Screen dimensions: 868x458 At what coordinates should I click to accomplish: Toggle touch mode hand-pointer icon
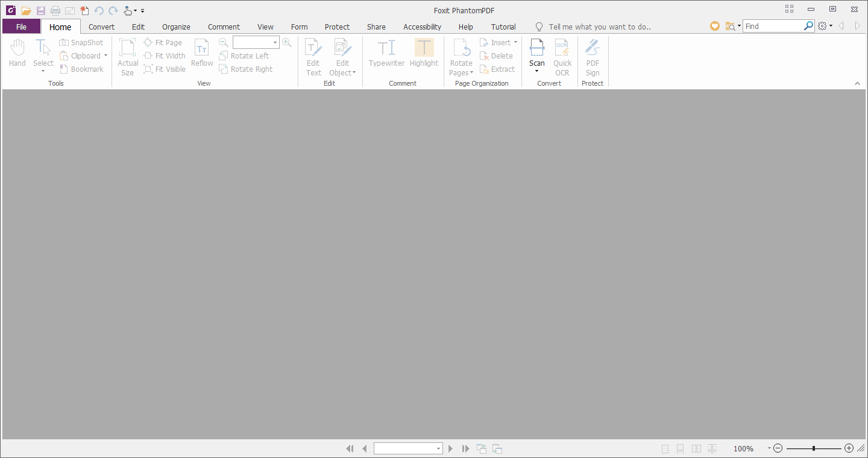[x=128, y=10]
